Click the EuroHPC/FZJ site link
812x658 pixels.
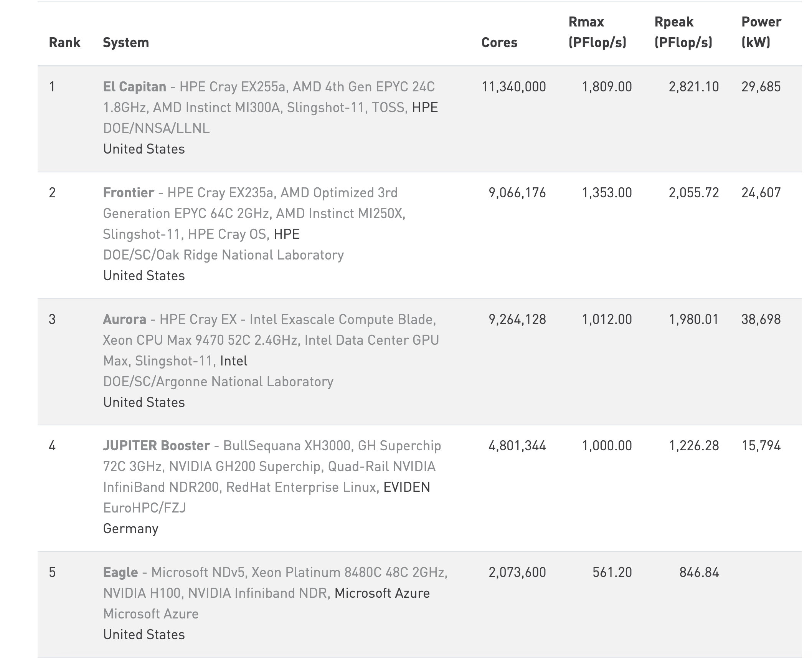coord(144,508)
